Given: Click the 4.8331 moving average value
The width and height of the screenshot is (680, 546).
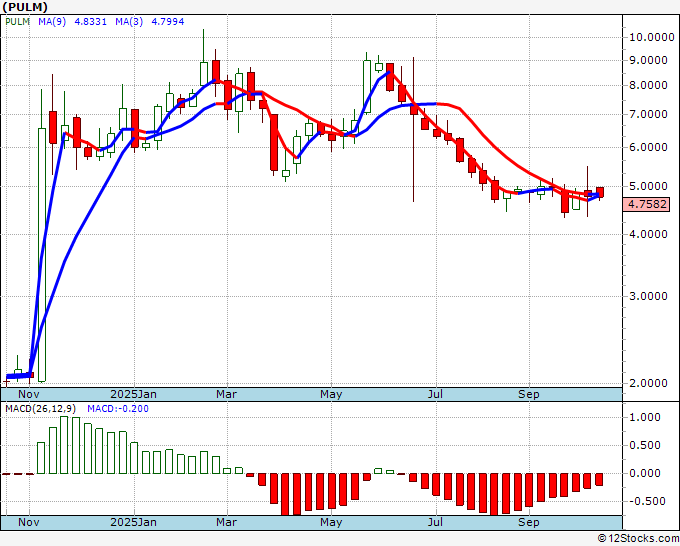Looking at the screenshot, I should click(x=91, y=21).
